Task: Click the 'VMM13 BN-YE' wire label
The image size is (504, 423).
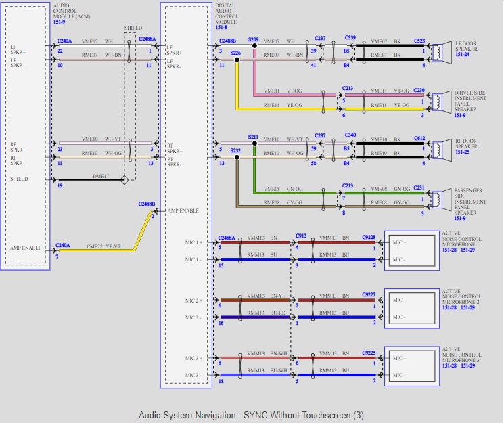Action: [x=266, y=296]
